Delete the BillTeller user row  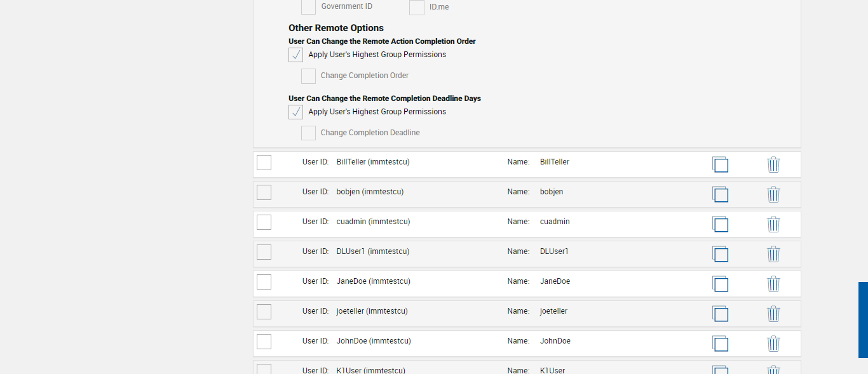(773, 164)
